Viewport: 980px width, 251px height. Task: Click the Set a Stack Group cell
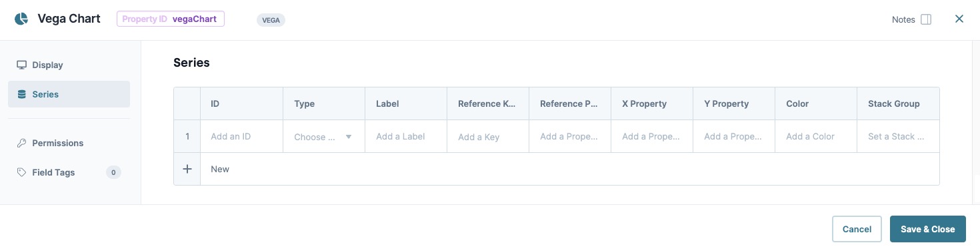(898, 137)
